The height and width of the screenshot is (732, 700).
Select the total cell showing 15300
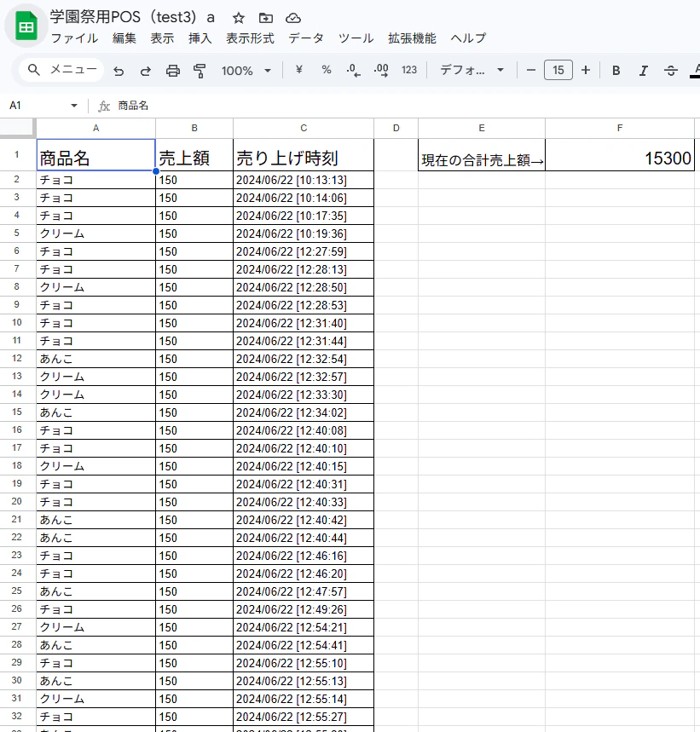pos(620,155)
